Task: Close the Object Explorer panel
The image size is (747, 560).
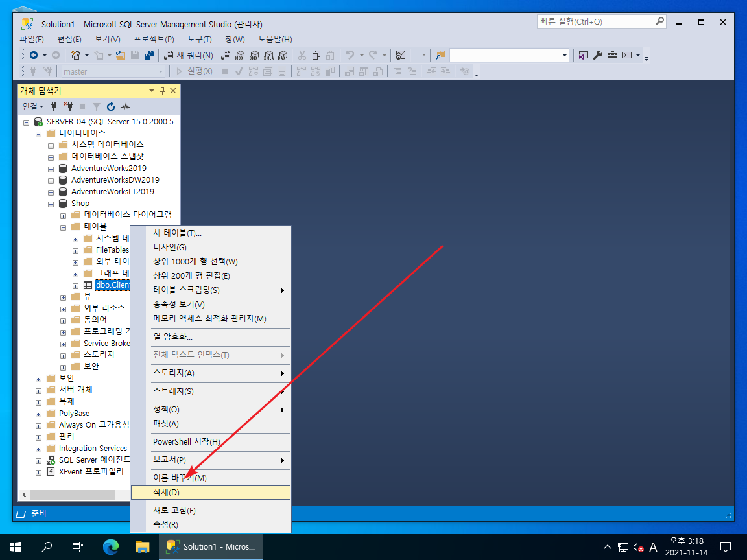Action: coord(173,91)
